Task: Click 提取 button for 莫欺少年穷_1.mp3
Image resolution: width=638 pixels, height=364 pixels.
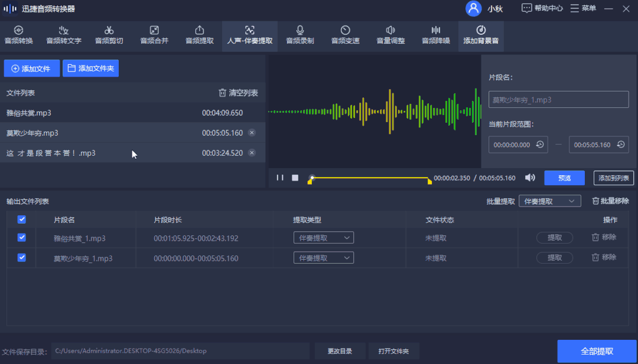Action: (x=555, y=258)
